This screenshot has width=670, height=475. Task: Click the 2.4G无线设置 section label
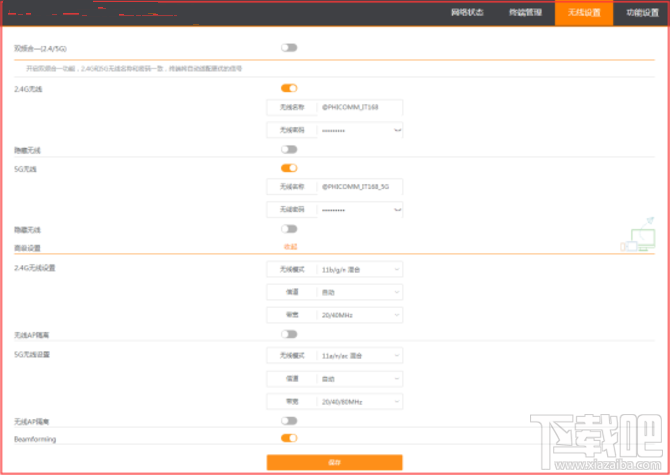(x=35, y=268)
